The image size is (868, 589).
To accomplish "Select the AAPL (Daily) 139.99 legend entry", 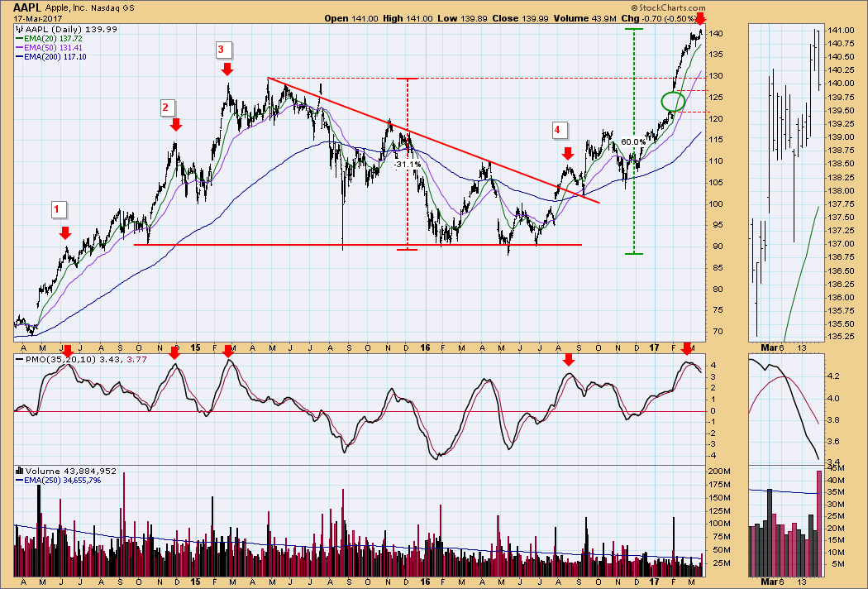I will click(x=71, y=29).
